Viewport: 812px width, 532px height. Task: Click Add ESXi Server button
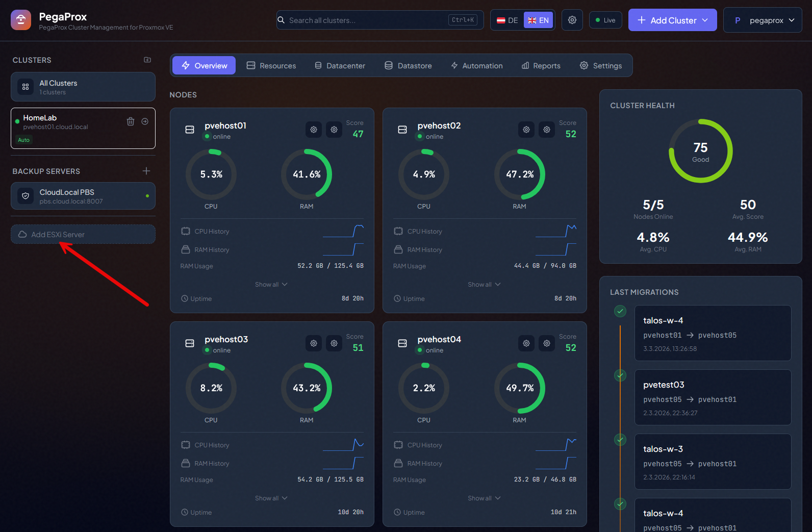(x=83, y=234)
